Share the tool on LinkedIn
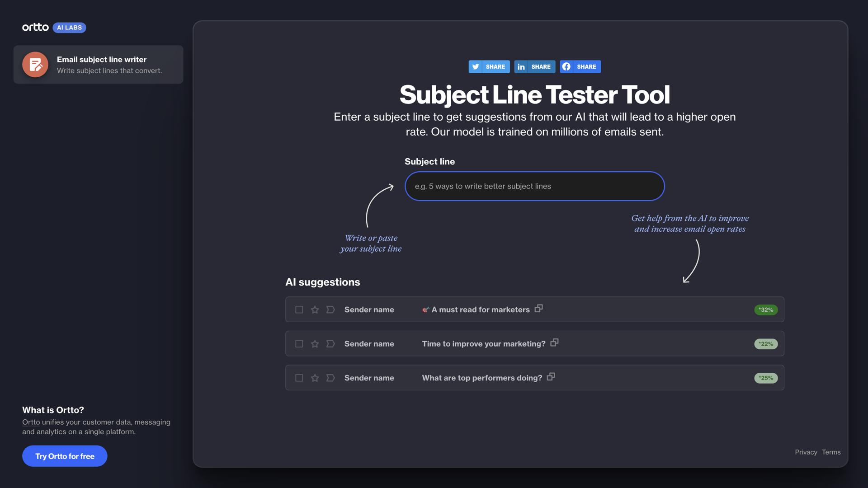 click(535, 66)
